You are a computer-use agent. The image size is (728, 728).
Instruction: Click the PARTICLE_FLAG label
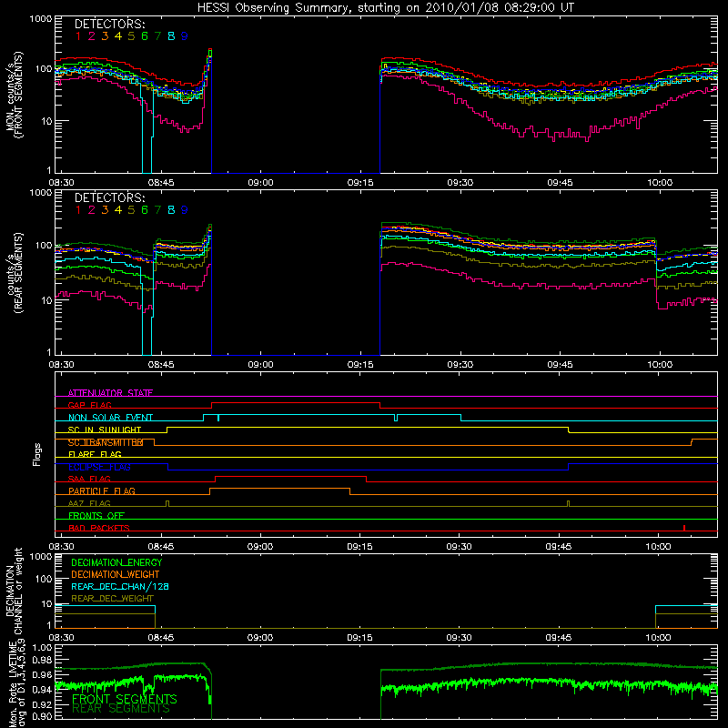point(102,491)
